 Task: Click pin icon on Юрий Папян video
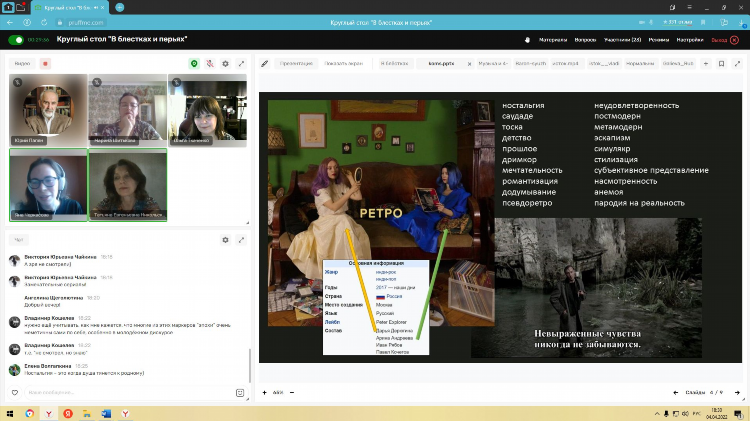tap(17, 82)
